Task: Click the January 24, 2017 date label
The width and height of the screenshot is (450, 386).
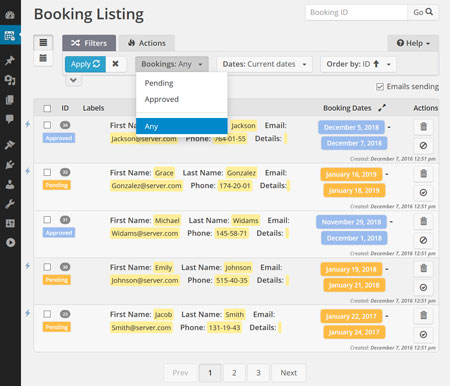Action: pos(354,332)
